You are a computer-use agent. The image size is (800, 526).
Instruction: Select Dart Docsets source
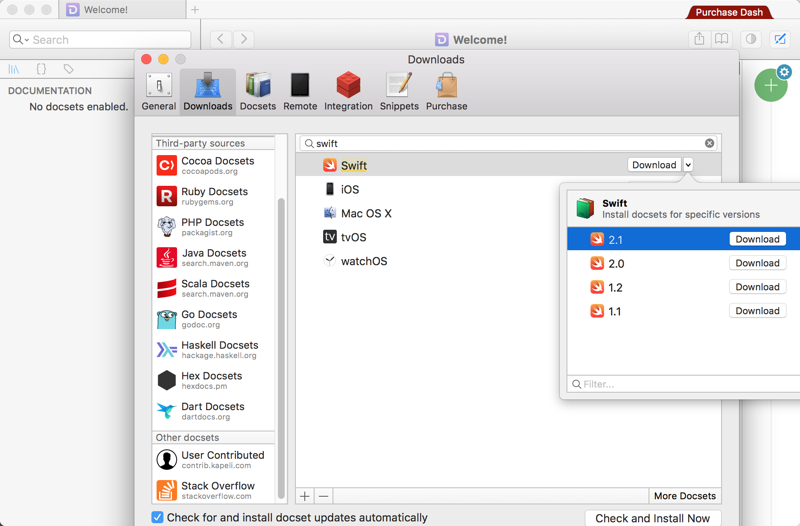point(213,411)
